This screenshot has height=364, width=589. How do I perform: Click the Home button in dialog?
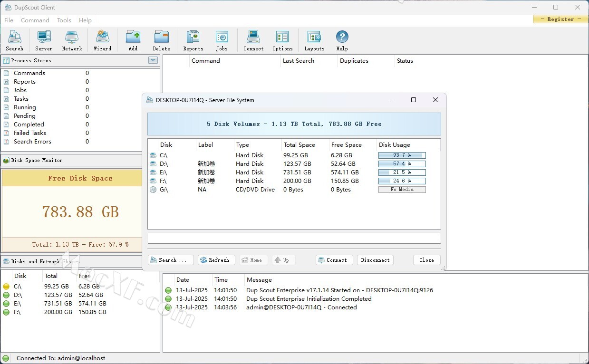point(253,260)
